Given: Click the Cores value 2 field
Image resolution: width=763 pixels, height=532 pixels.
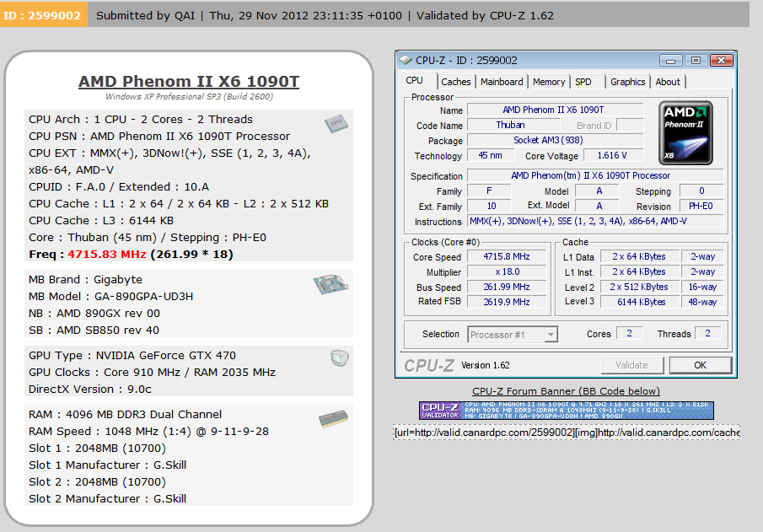Looking at the screenshot, I should tap(629, 333).
